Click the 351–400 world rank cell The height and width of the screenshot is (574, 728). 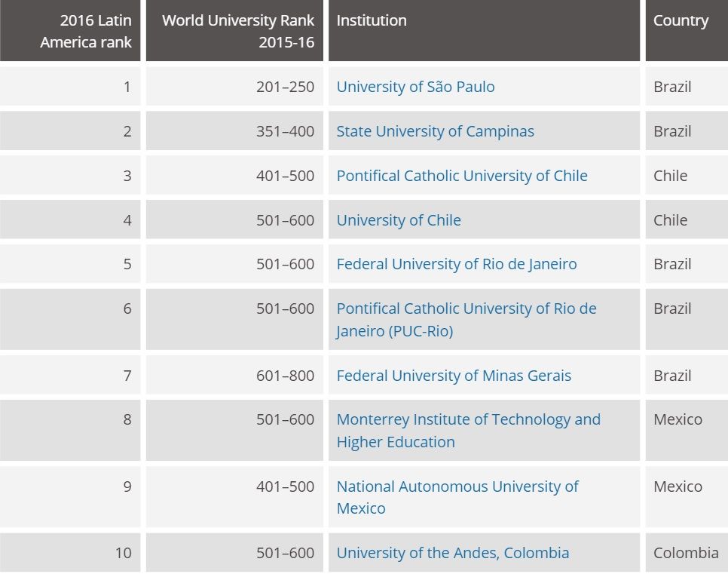pyautogui.click(x=285, y=131)
